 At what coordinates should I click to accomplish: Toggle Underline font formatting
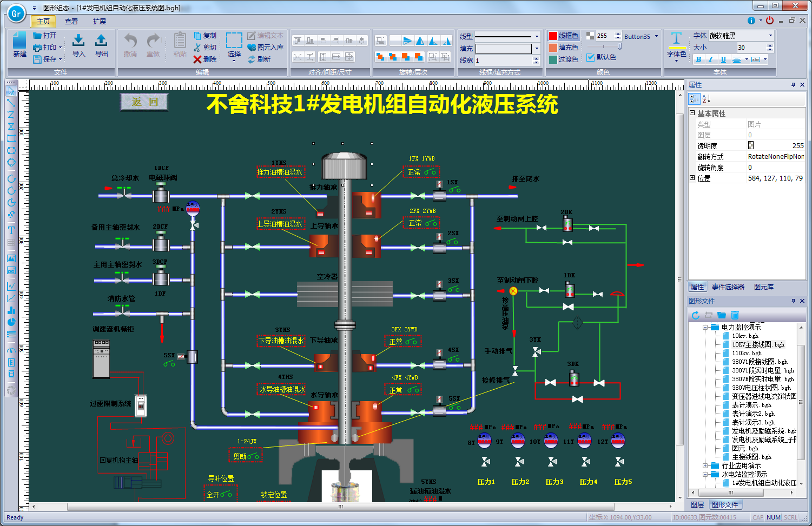723,59
